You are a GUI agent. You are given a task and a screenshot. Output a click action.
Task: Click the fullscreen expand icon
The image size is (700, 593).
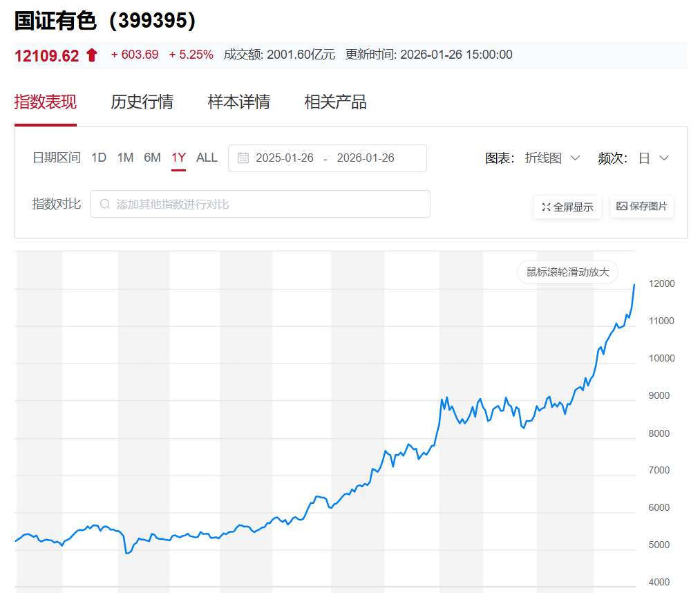(x=546, y=207)
